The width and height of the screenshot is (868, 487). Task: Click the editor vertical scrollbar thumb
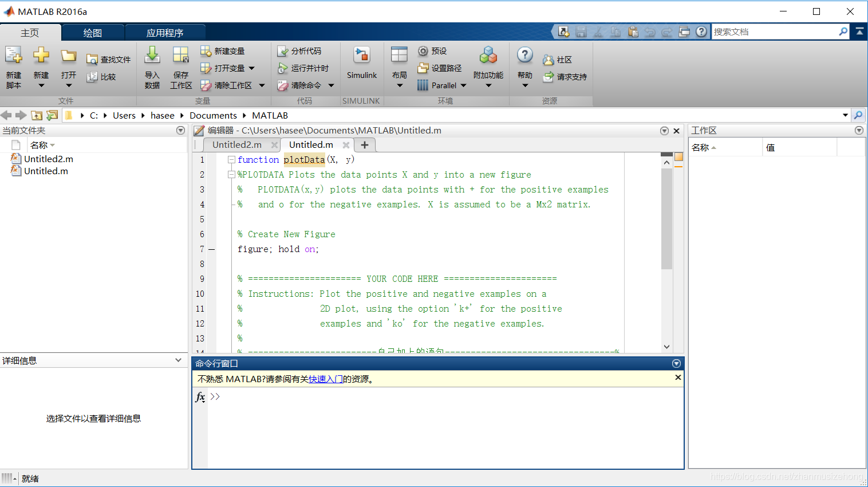(666, 218)
